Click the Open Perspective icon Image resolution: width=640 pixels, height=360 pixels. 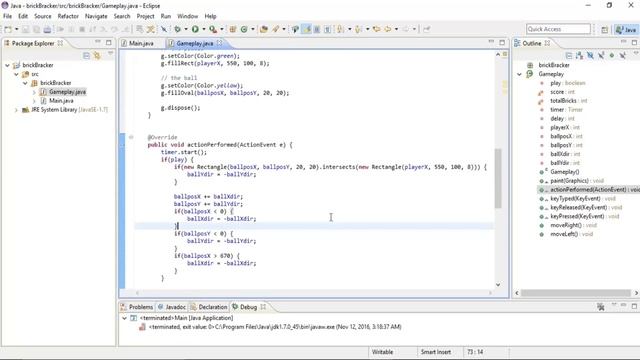click(x=604, y=29)
